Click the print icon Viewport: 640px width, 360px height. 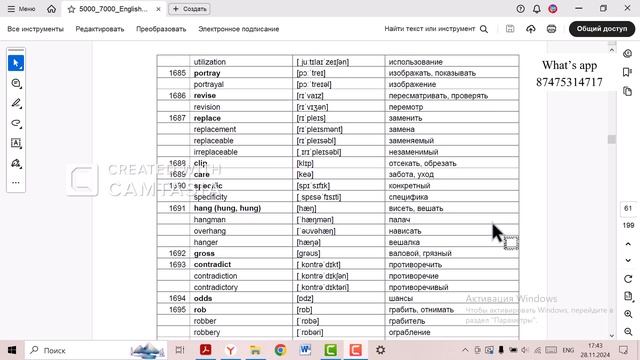click(551, 29)
